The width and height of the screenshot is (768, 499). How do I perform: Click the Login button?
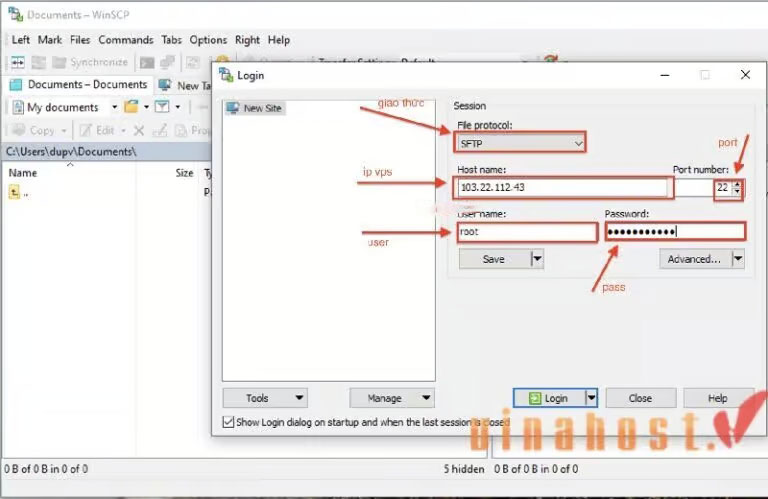pyautogui.click(x=549, y=398)
